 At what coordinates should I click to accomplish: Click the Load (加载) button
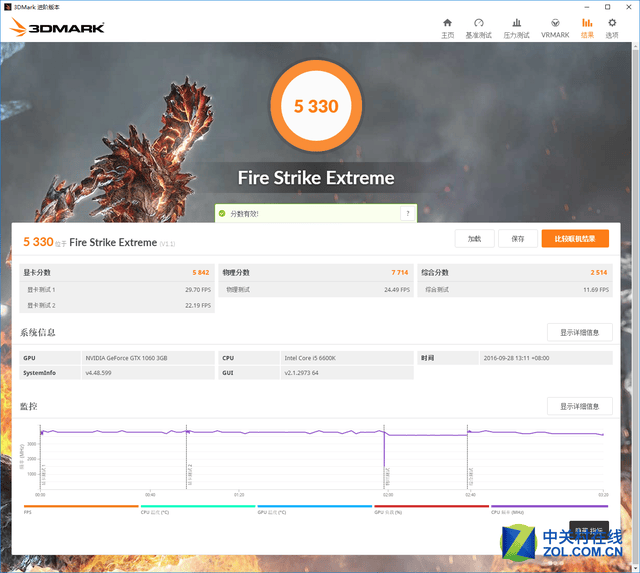(474, 239)
